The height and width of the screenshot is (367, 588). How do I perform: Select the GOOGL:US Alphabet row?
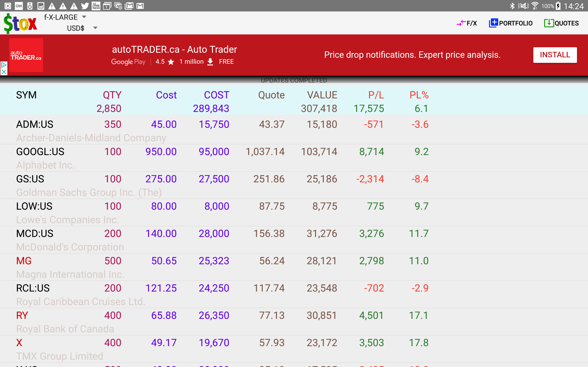tap(40, 152)
